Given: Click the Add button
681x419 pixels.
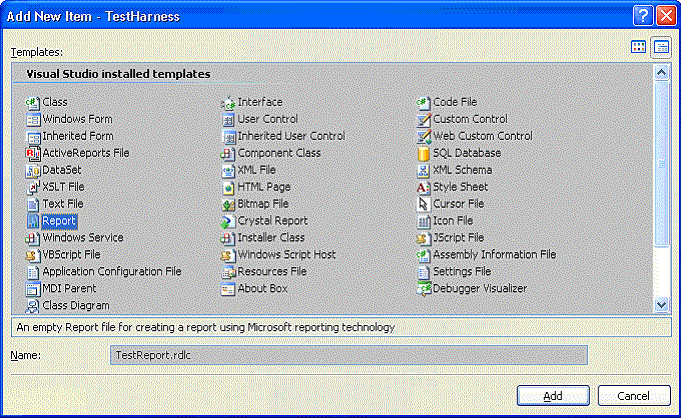Looking at the screenshot, I should pyautogui.click(x=553, y=396).
